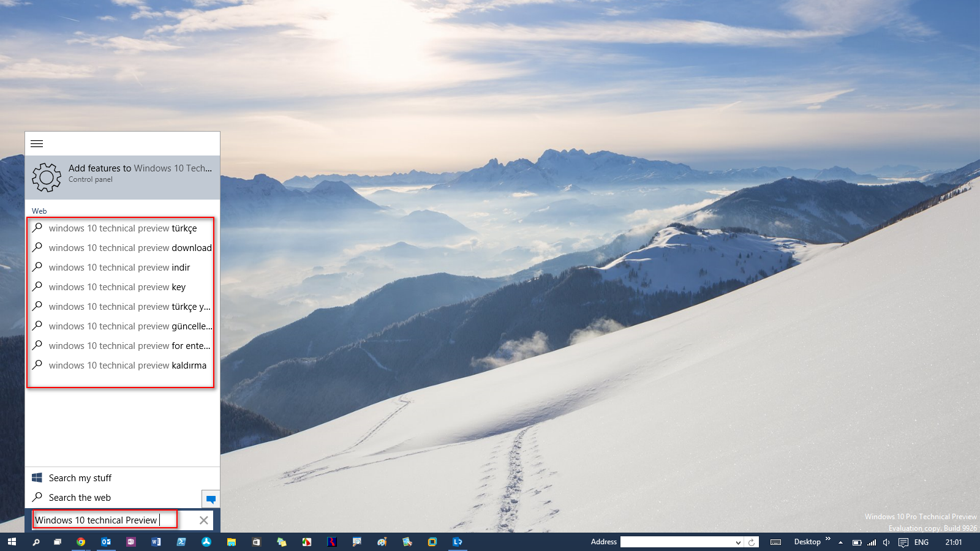Open Outlook from the taskbar
The image size is (980, 551).
point(106,542)
